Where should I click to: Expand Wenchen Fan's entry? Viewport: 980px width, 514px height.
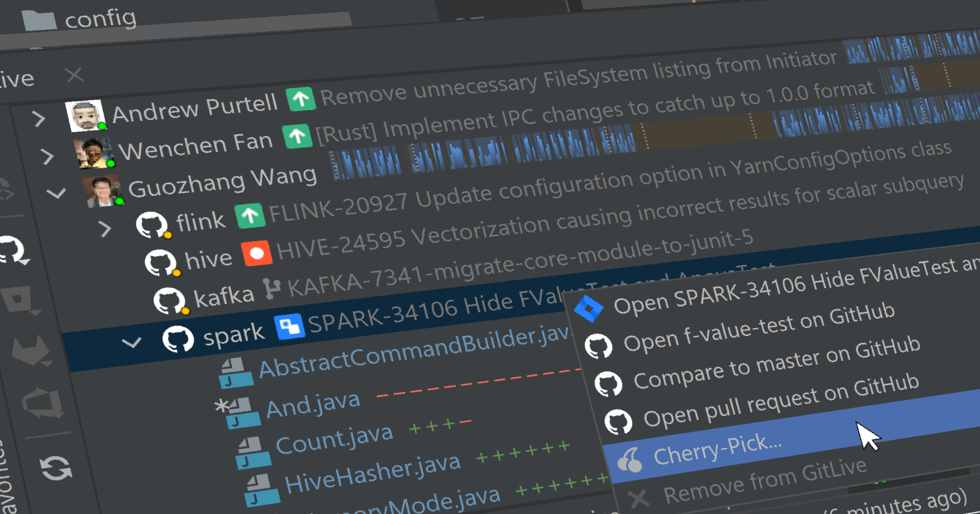pos(47,157)
